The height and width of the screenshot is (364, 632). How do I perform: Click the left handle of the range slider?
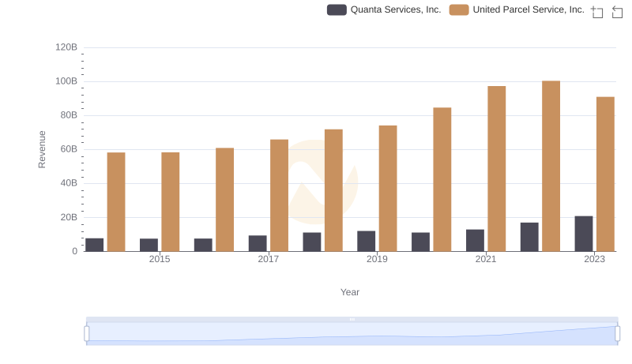[87, 334]
